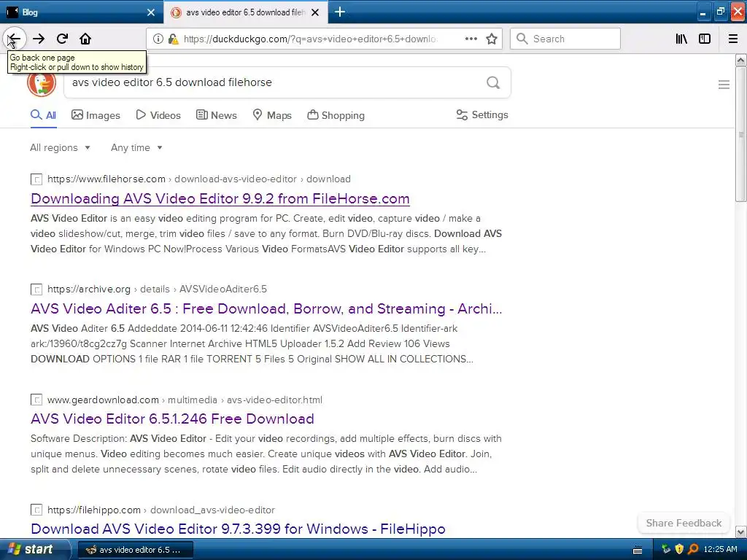The width and height of the screenshot is (747, 560).
Task: Click filehippo.com result favicon
Action: click(x=36, y=510)
